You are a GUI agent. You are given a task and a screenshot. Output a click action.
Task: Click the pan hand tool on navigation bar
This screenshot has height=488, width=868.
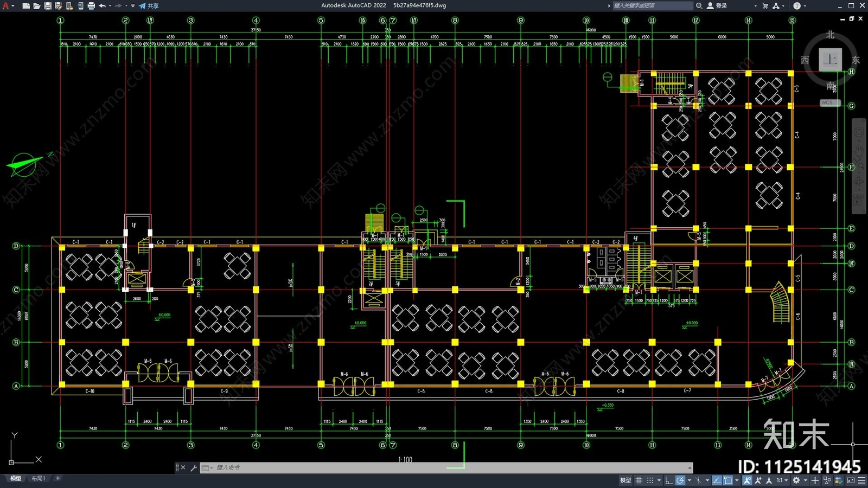click(859, 150)
